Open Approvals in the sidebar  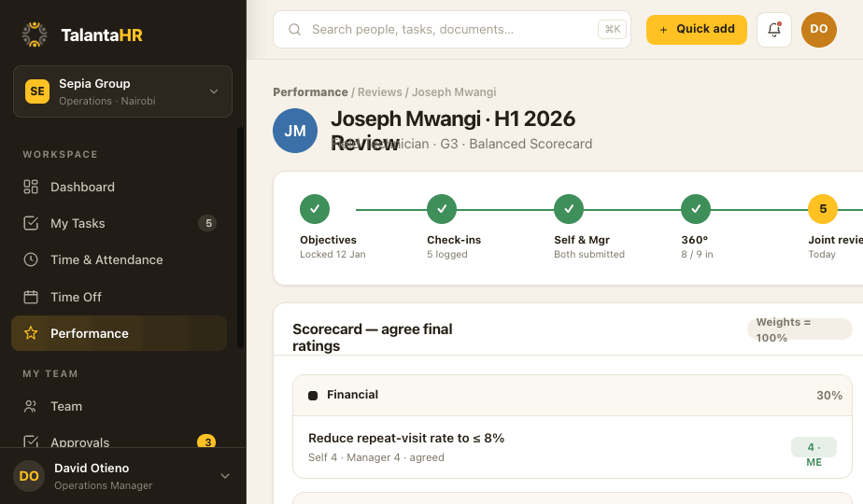[x=119, y=441]
